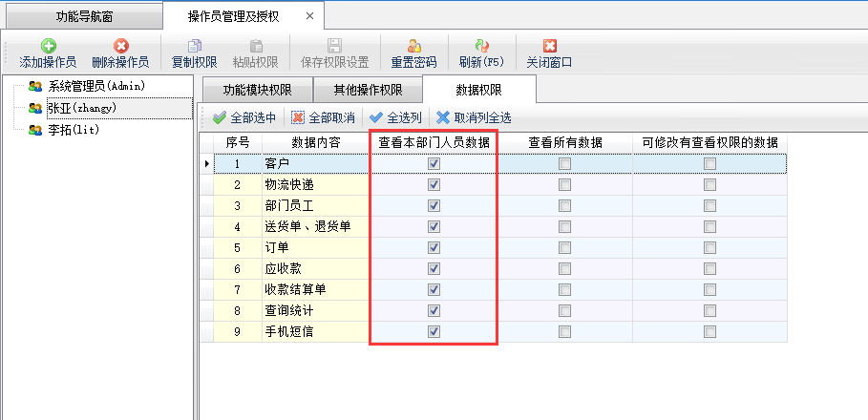Click the Delete Operator (删除操作员) icon
Image resolution: width=868 pixels, height=420 pixels.
coord(120,46)
